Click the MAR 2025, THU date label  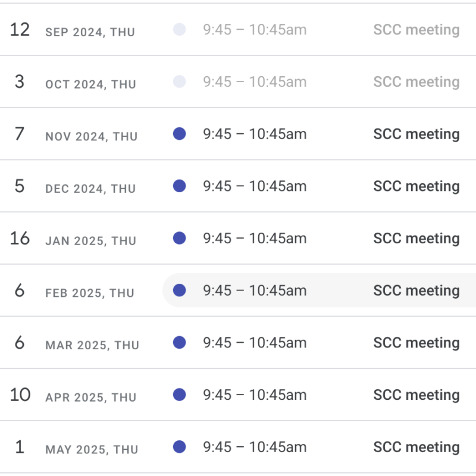(92, 346)
